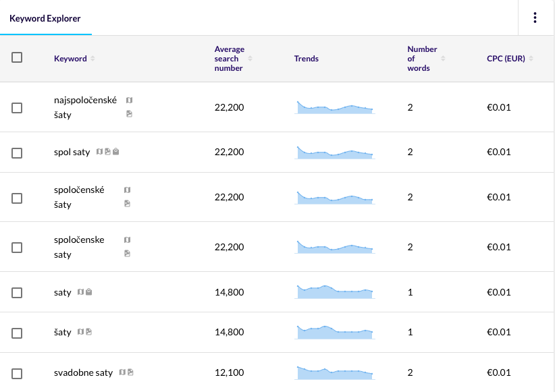The width and height of the screenshot is (555, 392).
Task: Click the map icon beside the saty keyword
Action: [x=81, y=292]
